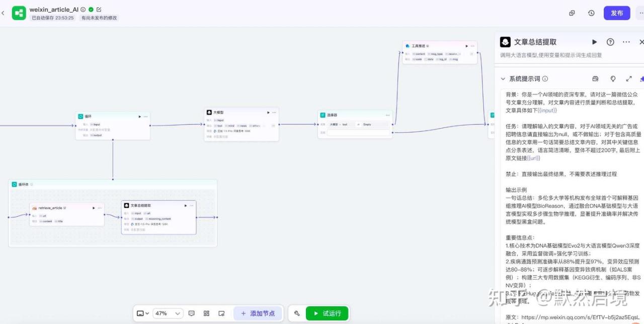This screenshot has height=324, width=644.
Task: Run the 文章总结提取 node from panel header
Action: coord(594,42)
